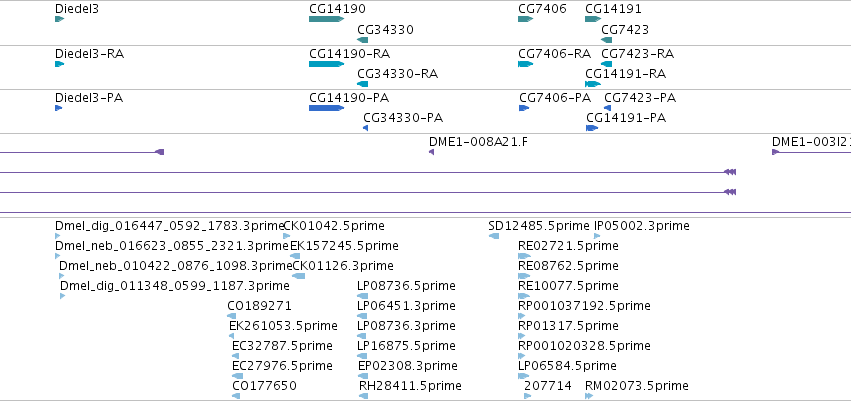The image size is (851, 401).
Task: Select the CG14190-RA transcript bar
Action: pyautogui.click(x=327, y=64)
